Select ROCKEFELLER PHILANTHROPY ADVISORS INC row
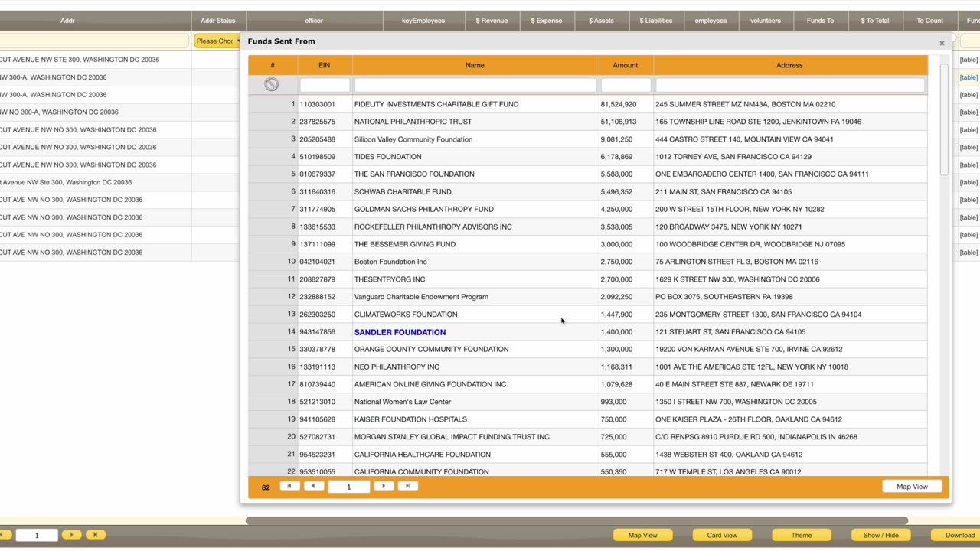The height and width of the screenshot is (551, 980). coord(588,227)
